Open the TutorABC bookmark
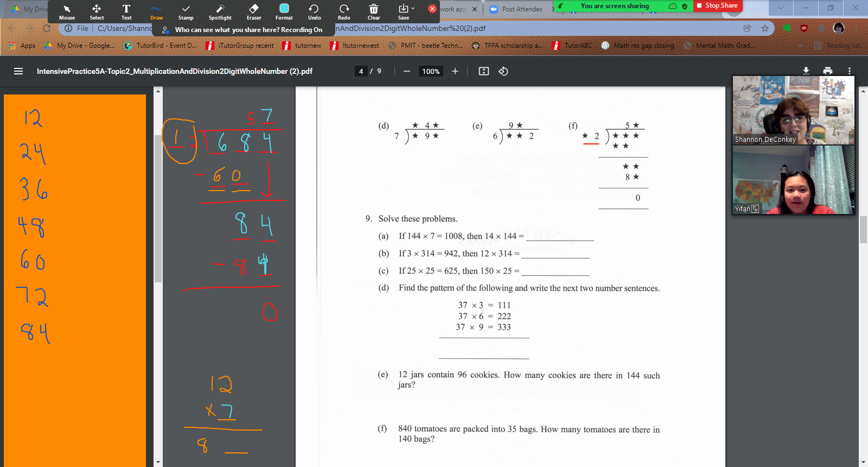Image resolution: width=868 pixels, height=467 pixels. [572, 46]
